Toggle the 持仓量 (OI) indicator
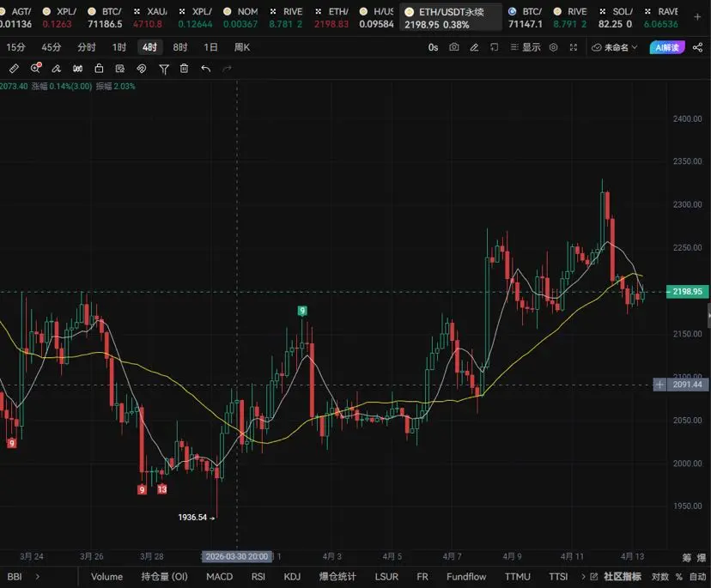 click(164, 577)
